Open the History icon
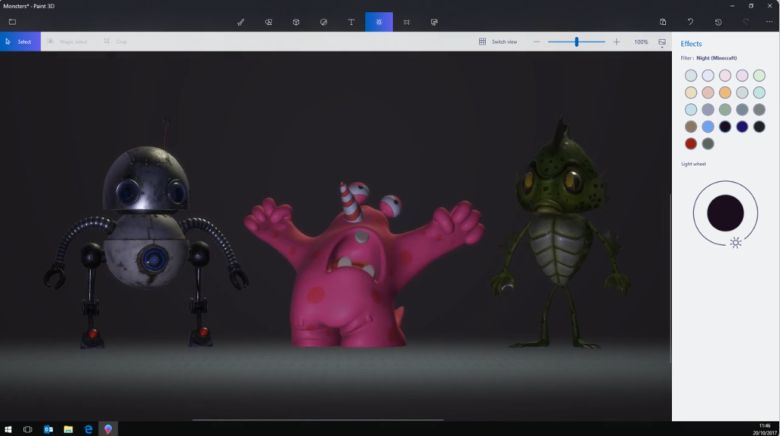Viewport: 780px width, 436px height. (718, 21)
